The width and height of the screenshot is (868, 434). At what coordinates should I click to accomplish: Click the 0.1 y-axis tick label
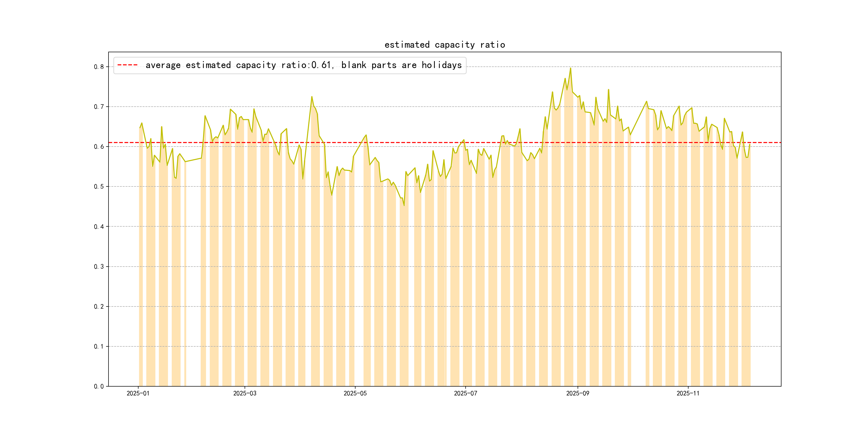(99, 346)
